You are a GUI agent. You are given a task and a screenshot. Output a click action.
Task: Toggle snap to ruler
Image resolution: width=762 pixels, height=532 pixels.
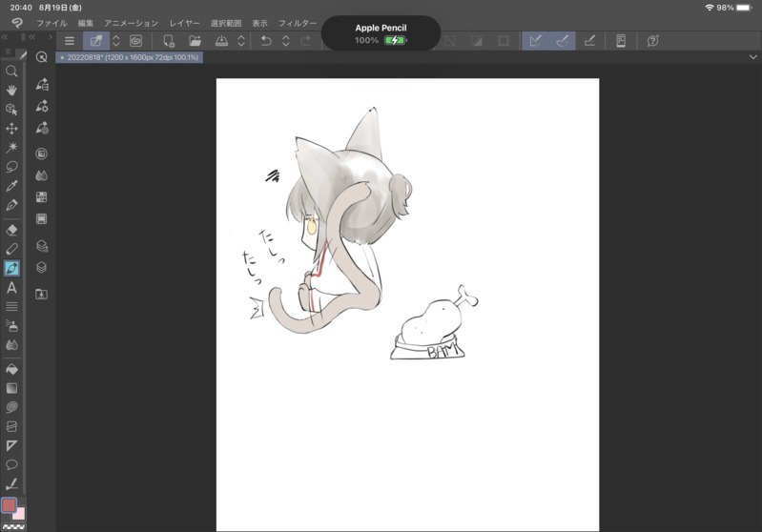(x=536, y=41)
